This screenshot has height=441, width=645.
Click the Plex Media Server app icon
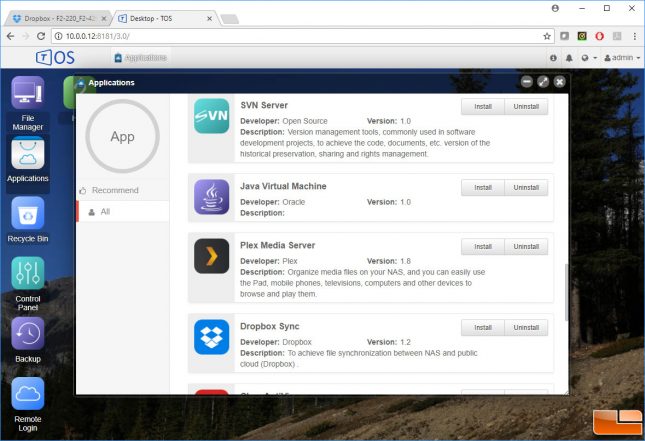click(211, 256)
